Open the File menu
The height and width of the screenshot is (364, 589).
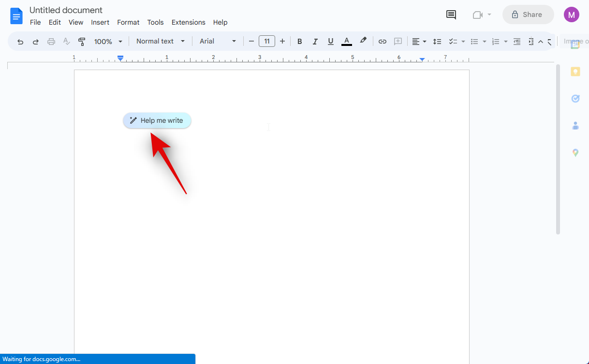[35, 22]
